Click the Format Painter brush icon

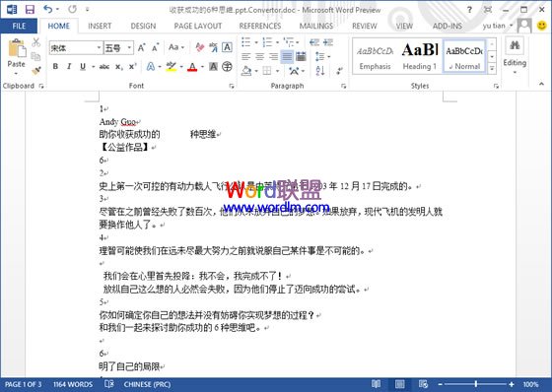click(x=35, y=71)
